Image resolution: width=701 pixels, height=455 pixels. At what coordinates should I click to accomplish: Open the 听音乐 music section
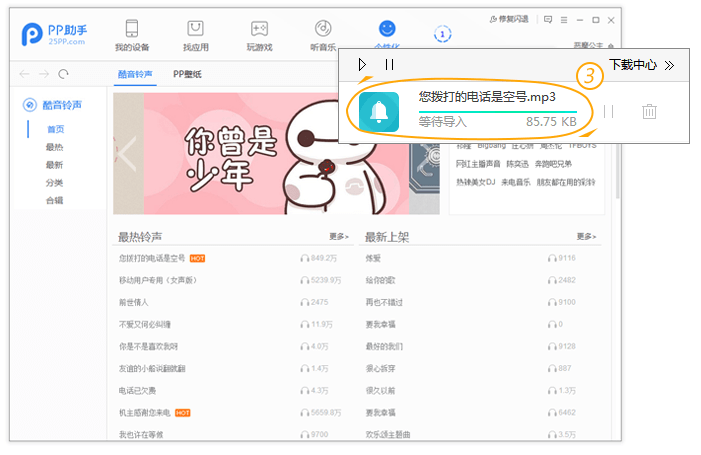pyautogui.click(x=323, y=36)
